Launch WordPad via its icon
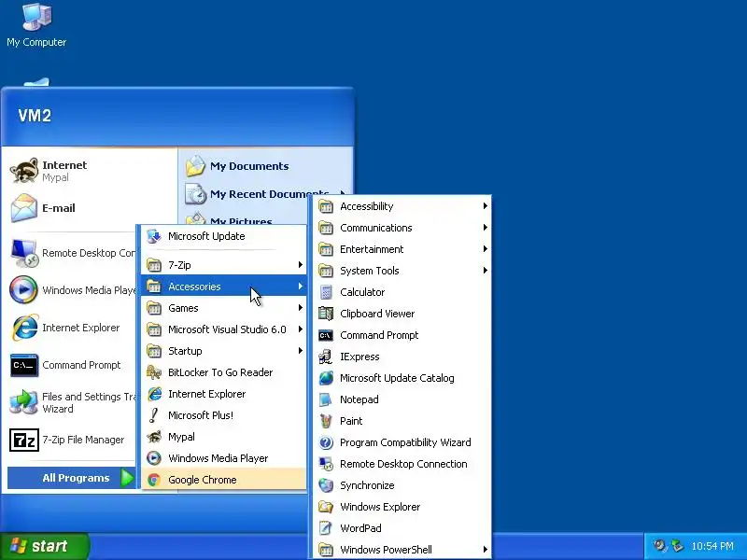 (326, 528)
